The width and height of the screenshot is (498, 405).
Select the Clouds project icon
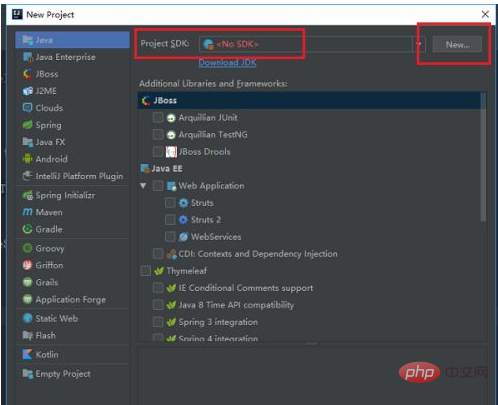coord(27,108)
